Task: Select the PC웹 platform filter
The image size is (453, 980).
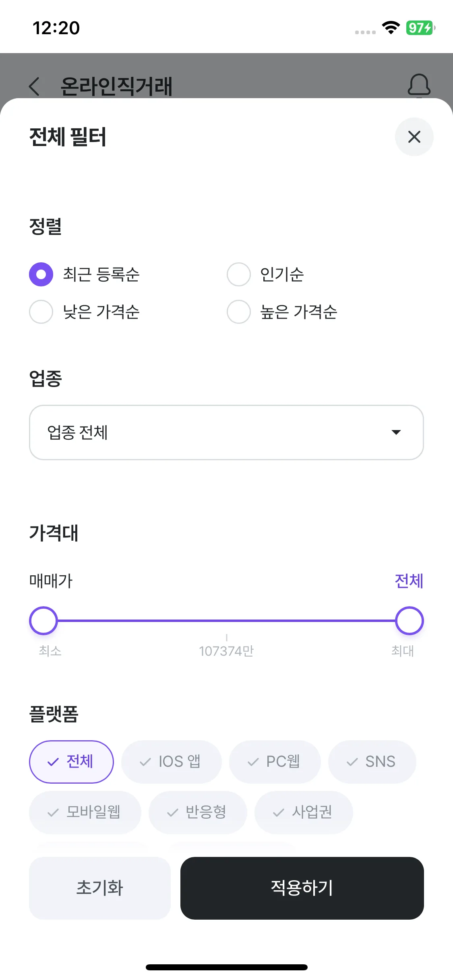Action: pos(275,762)
